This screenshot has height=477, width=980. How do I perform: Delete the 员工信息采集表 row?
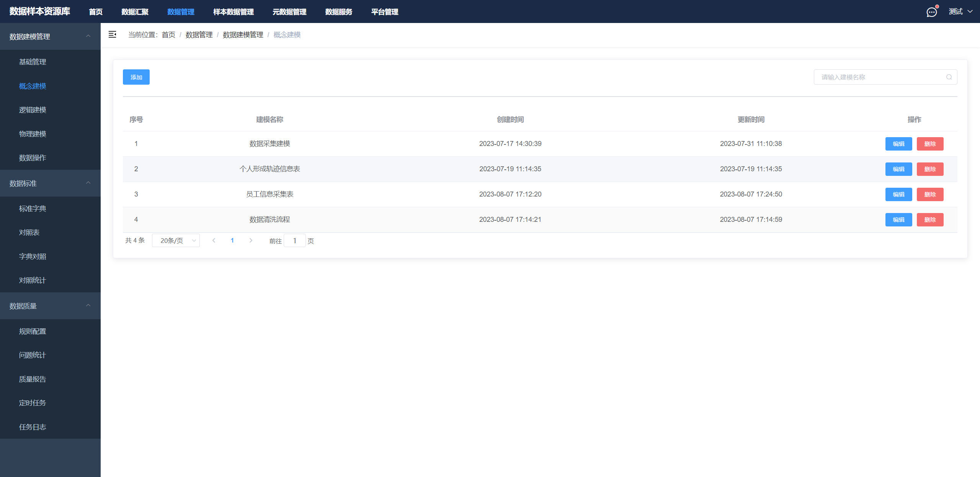coord(930,194)
